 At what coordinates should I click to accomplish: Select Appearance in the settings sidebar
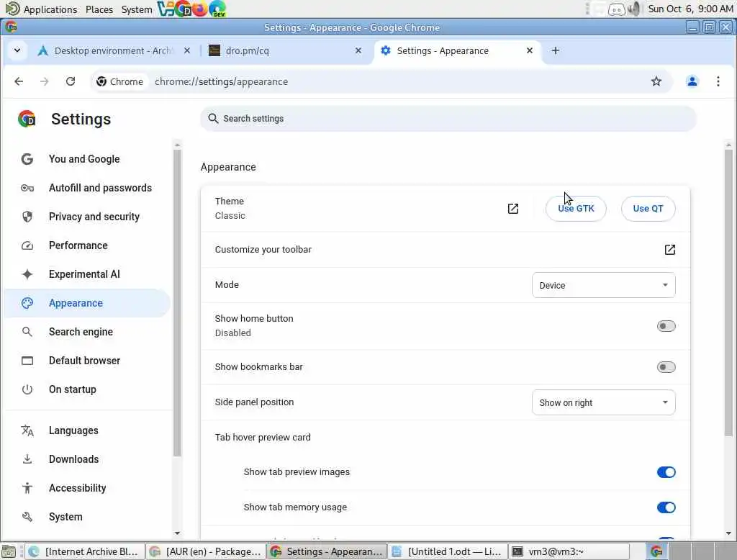coord(87,303)
